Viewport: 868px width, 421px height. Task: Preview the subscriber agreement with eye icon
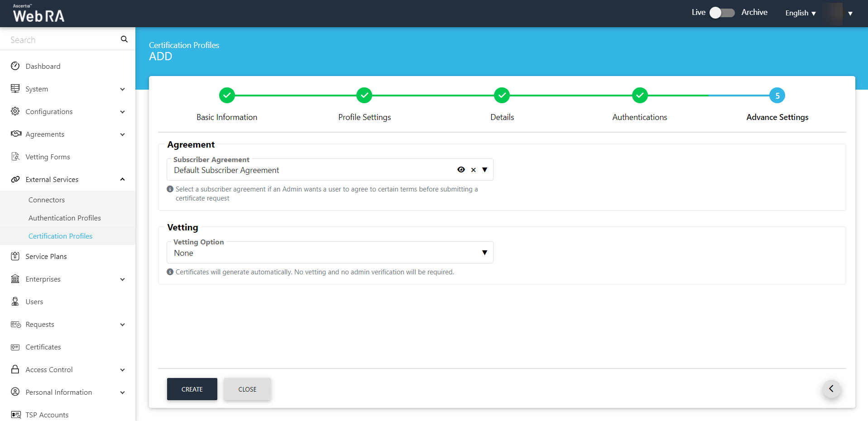tap(461, 170)
